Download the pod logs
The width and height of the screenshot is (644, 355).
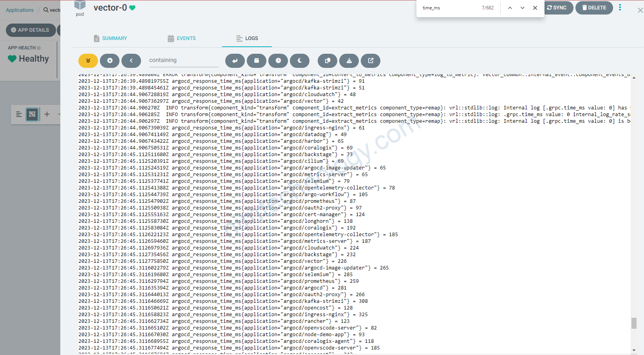349,61
